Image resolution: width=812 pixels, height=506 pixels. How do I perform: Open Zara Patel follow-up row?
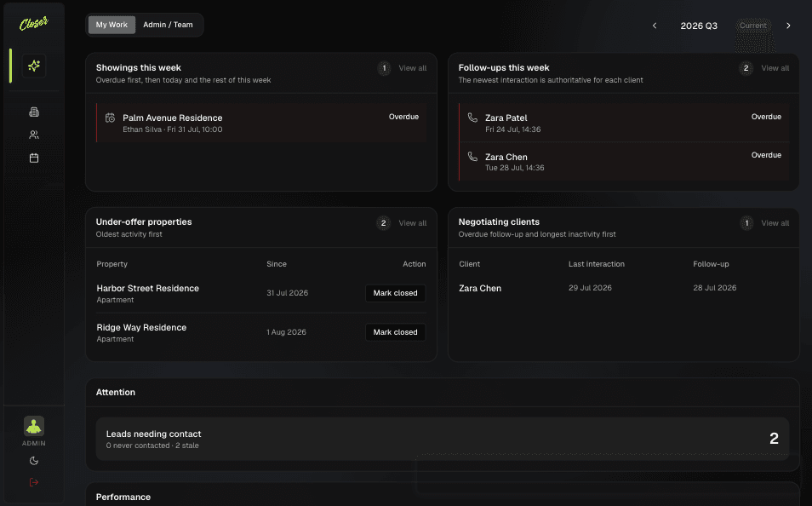[624, 123]
